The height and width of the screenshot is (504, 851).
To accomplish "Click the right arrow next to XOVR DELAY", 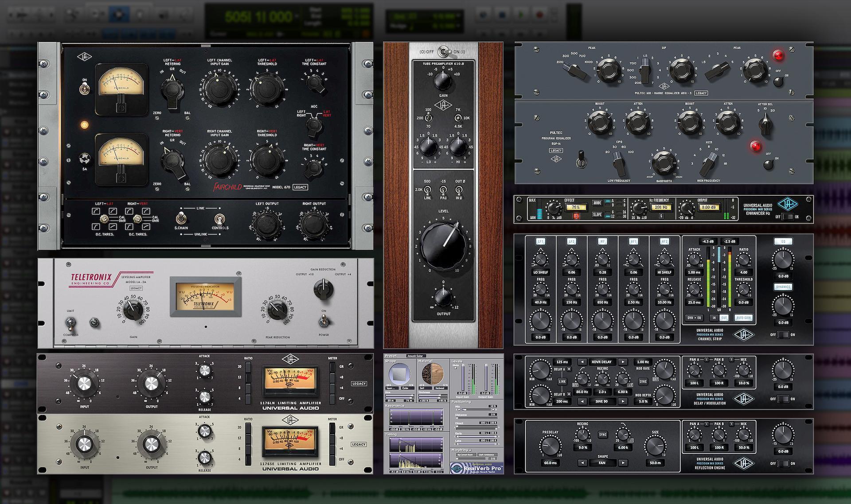I will [623, 362].
